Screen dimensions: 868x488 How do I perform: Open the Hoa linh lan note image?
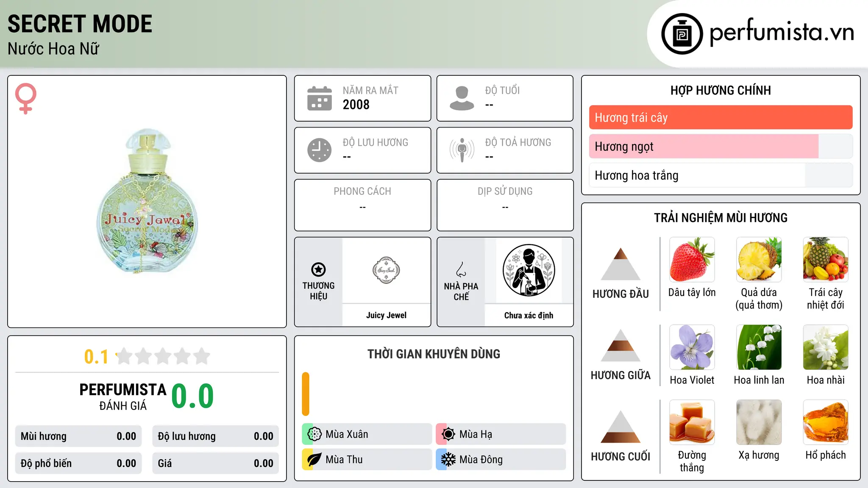759,347
